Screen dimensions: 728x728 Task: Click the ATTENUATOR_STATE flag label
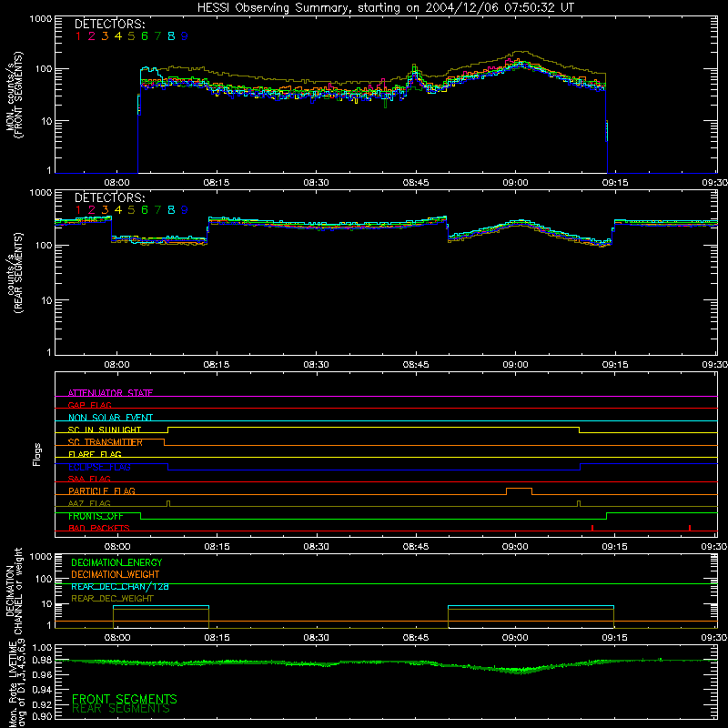pyautogui.click(x=110, y=393)
